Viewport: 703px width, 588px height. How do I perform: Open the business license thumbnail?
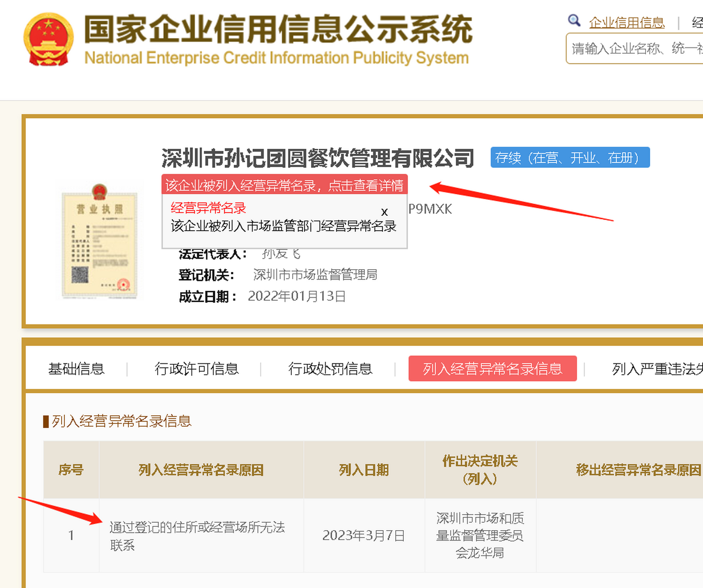(x=100, y=242)
